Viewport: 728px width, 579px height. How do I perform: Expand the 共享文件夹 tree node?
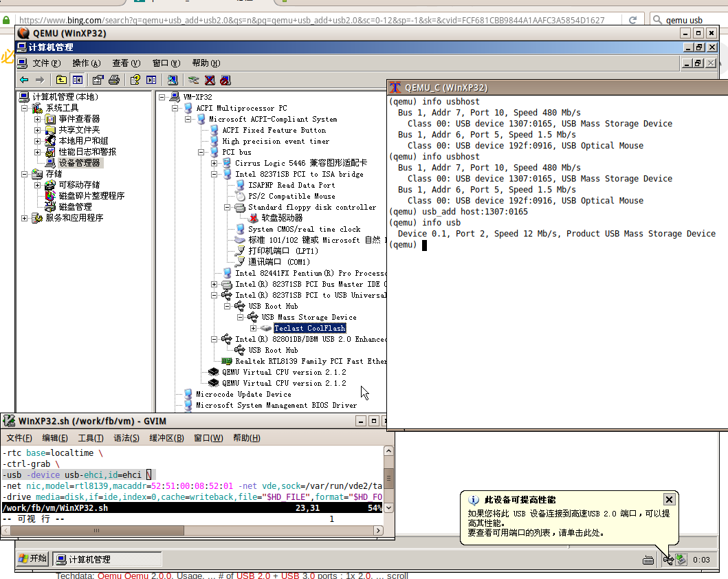pos(38,130)
